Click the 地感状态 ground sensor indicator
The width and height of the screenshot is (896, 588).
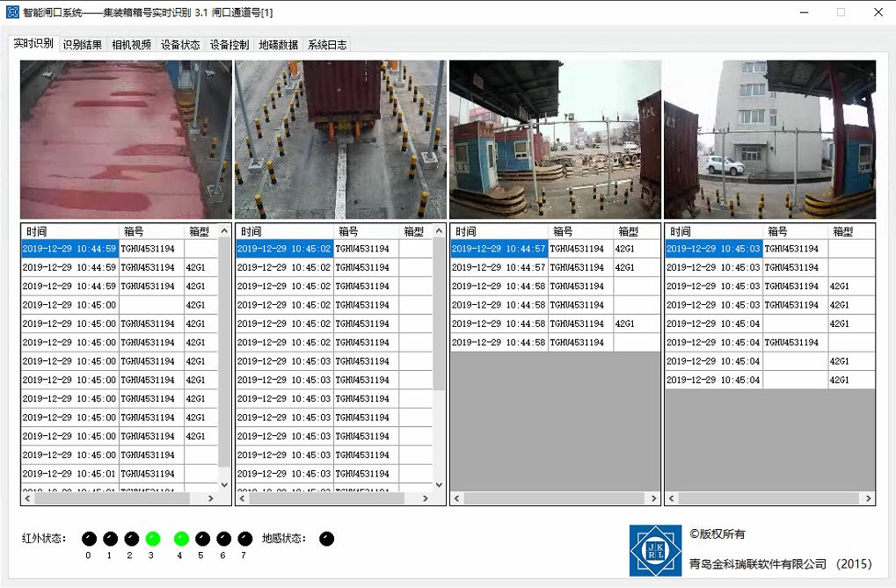pyautogui.click(x=326, y=539)
